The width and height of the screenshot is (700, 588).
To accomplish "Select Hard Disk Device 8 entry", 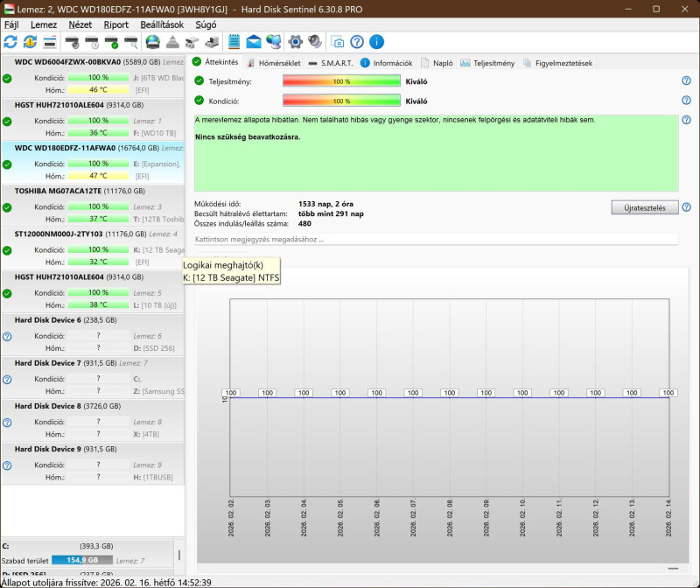I will point(93,420).
